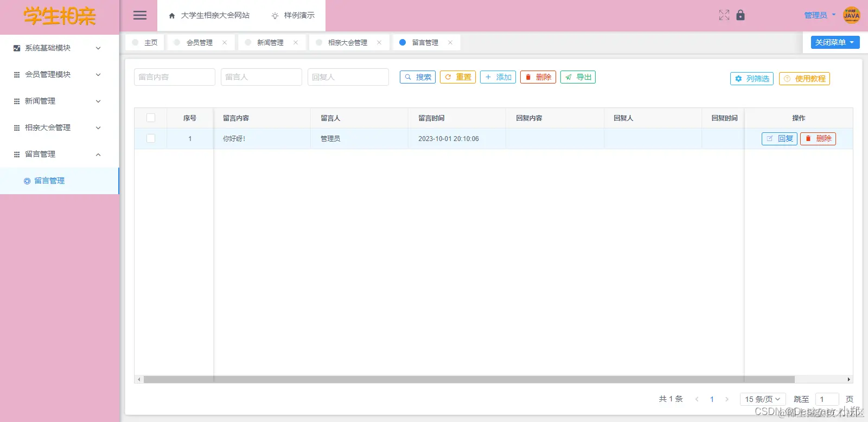The width and height of the screenshot is (868, 422).
Task: Switch to the 主页 tab
Action: pos(145,42)
